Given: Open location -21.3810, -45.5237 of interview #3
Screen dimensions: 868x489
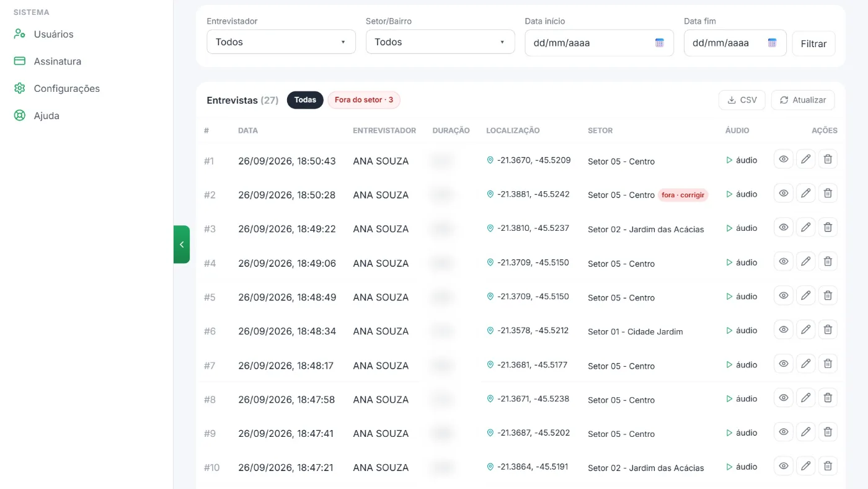Looking at the screenshot, I should point(528,228).
